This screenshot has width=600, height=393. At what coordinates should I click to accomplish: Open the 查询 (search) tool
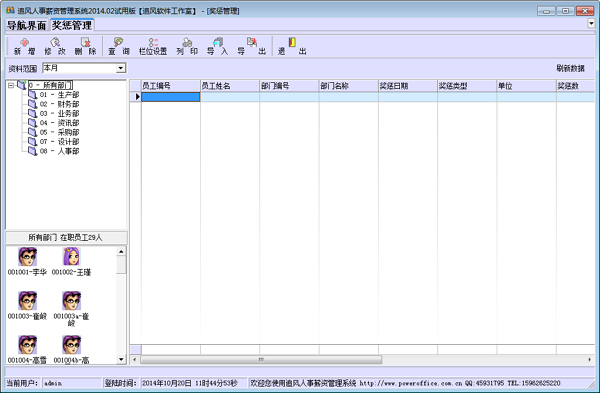tap(119, 46)
